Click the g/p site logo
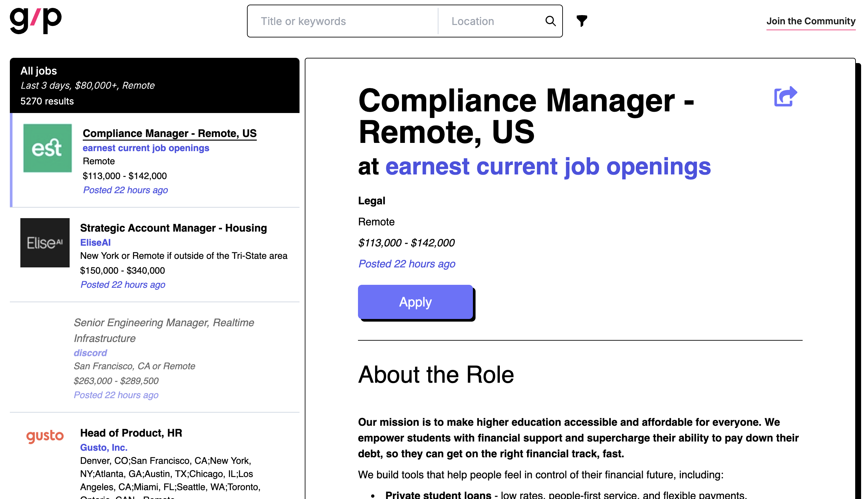The height and width of the screenshot is (499, 868). coord(35,20)
